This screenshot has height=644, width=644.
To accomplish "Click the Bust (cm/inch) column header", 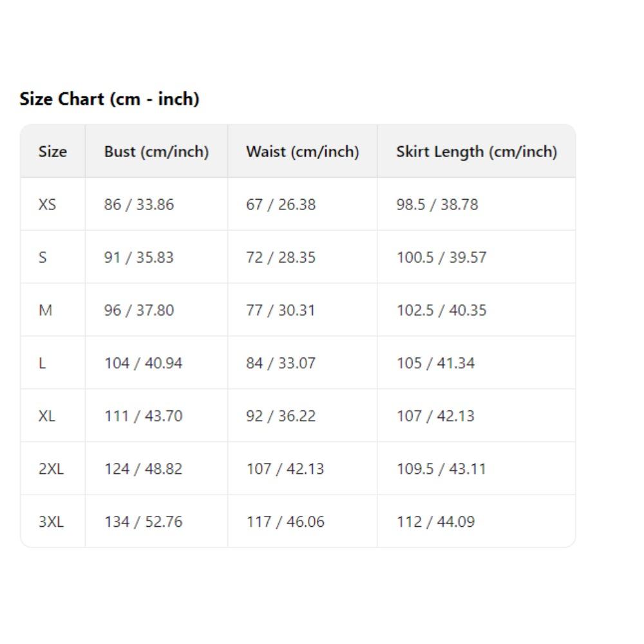I will pyautogui.click(x=156, y=152).
